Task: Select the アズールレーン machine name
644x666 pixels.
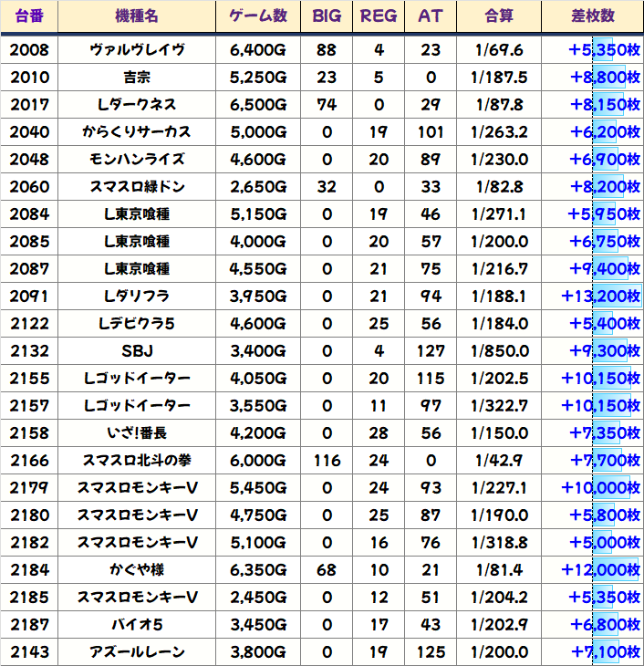Action: coord(137,652)
